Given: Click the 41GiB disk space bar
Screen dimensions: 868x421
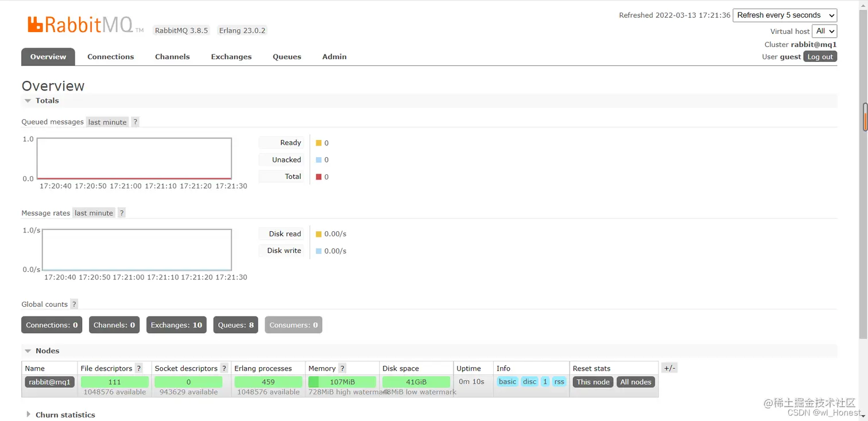Looking at the screenshot, I should pos(416,382).
